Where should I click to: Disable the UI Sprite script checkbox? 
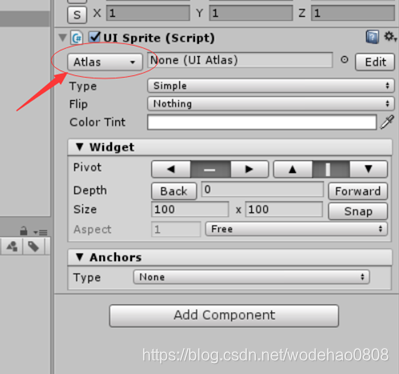(x=94, y=37)
